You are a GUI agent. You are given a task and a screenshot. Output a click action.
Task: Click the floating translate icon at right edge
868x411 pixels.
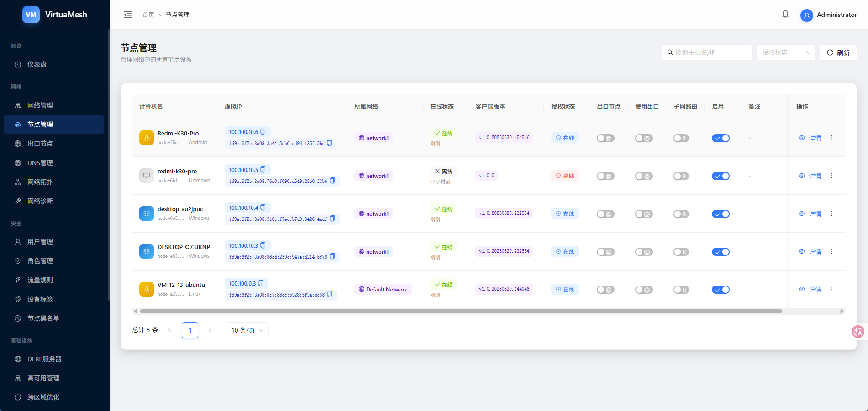click(x=858, y=332)
